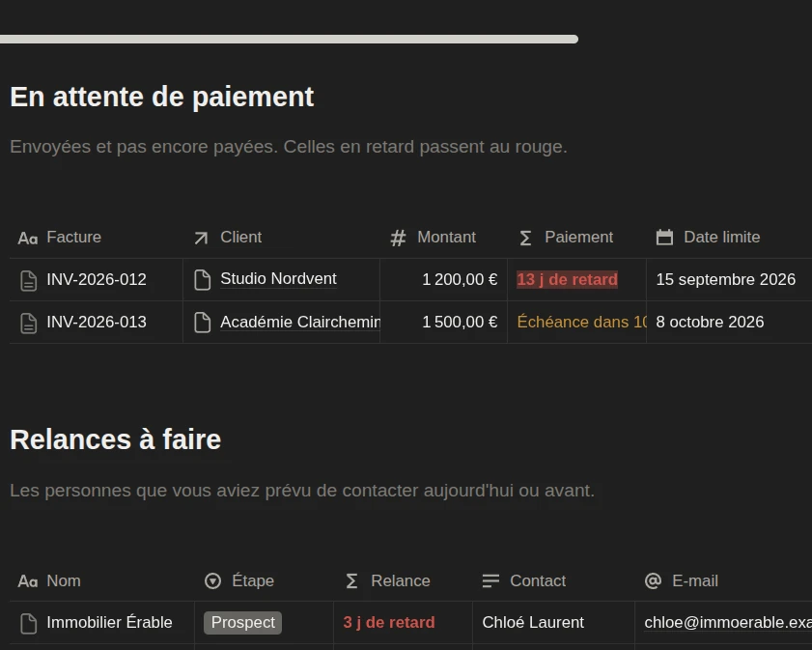The height and width of the screenshot is (650, 812).
Task: Open the chloe@immoerable email link
Action: 728,623
